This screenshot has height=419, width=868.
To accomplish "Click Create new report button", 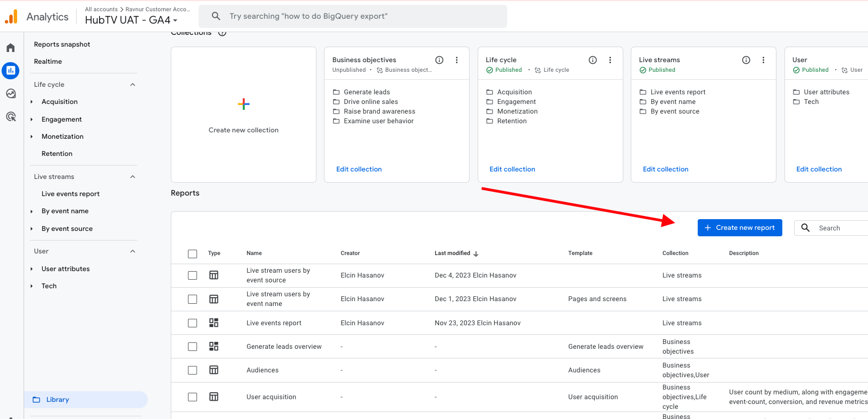I will [x=740, y=228].
